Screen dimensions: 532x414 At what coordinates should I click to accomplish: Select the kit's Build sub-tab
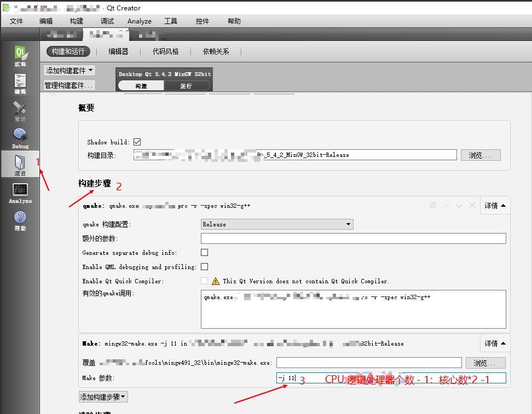pyautogui.click(x=141, y=86)
